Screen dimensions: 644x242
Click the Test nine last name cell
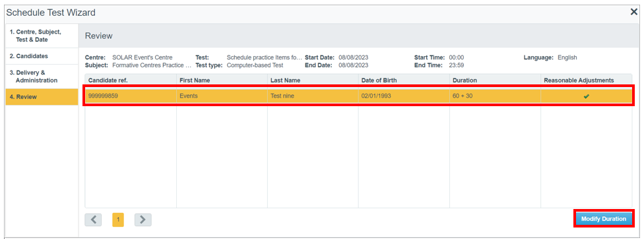(313, 96)
